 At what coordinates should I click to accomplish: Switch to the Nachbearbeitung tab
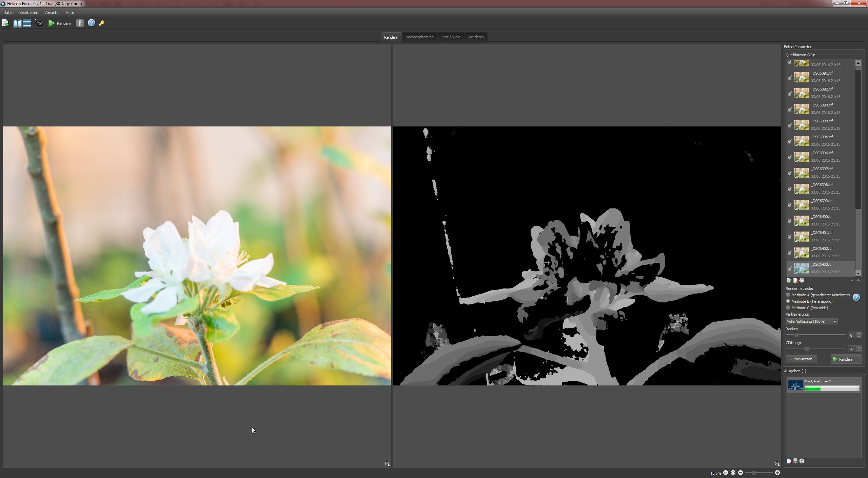coord(419,37)
